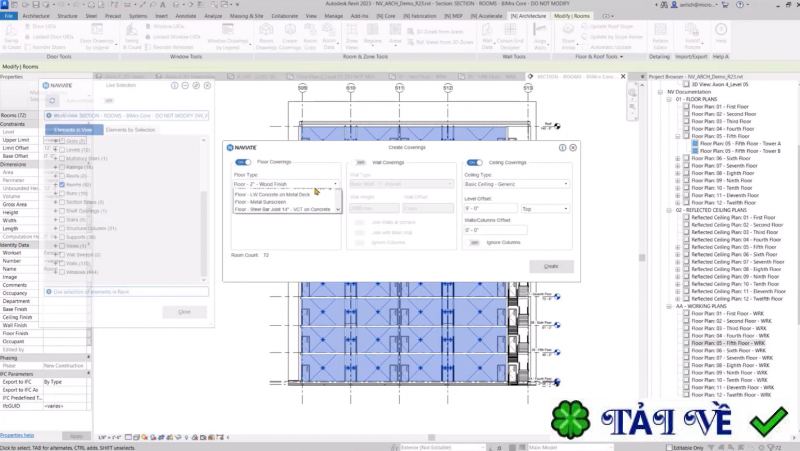Open the Ceiling Type dropdown
Screen dimensions: 800x451
516,184
